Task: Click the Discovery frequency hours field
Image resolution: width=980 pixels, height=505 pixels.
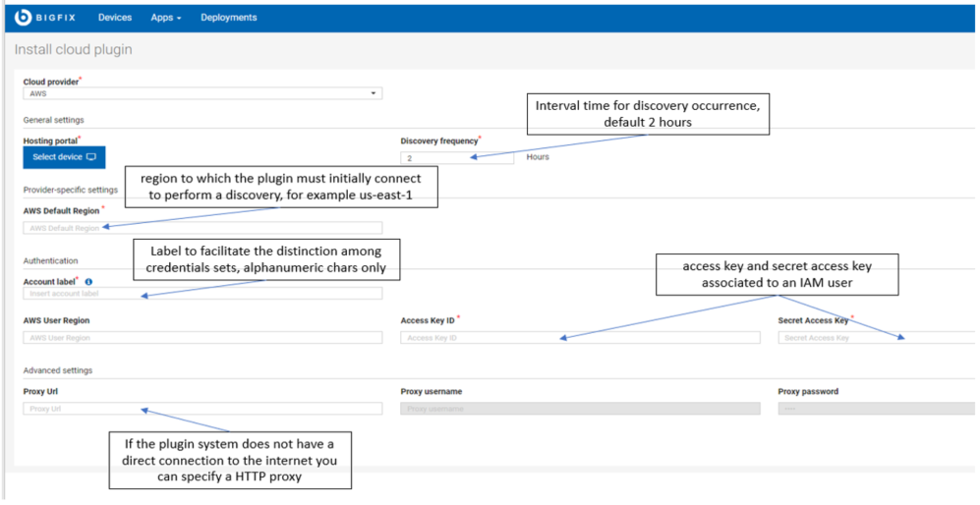Action: click(457, 157)
